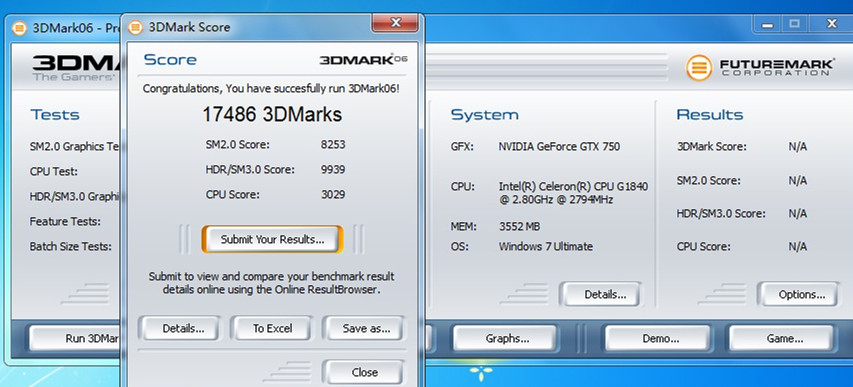The height and width of the screenshot is (387, 853).
Task: Click SM2.0 Score value 8253
Action: click(x=333, y=145)
